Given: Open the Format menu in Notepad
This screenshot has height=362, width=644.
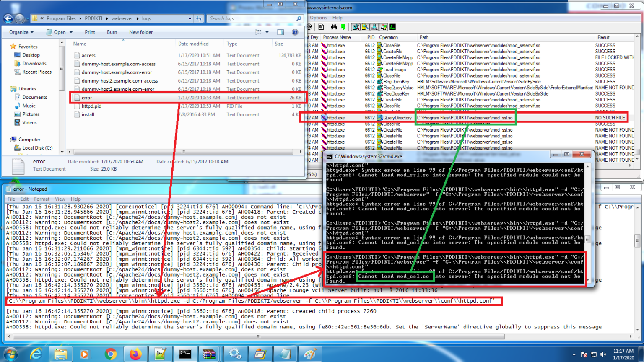Looking at the screenshot, I should [x=42, y=199].
